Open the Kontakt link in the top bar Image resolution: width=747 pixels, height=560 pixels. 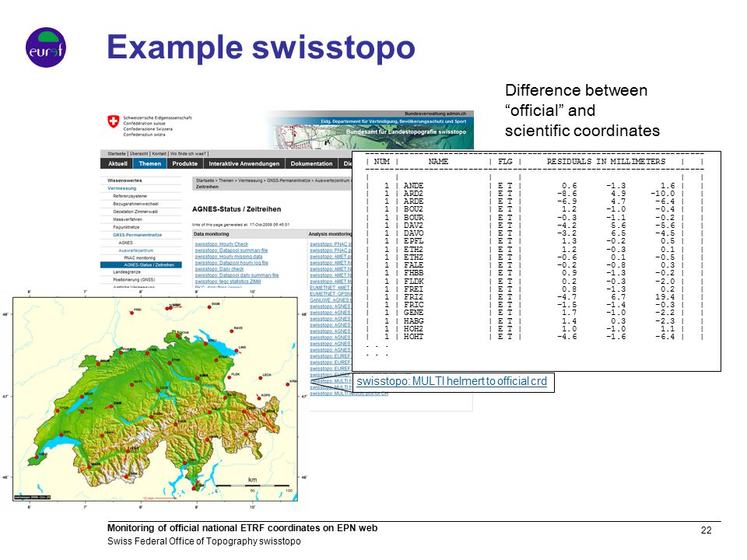click(159, 153)
